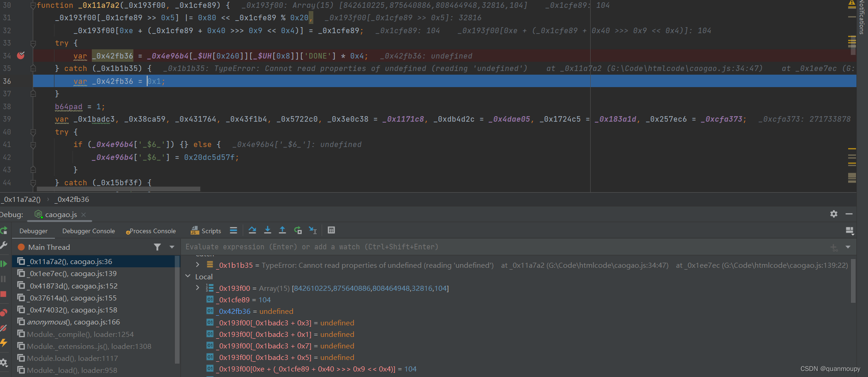Image resolution: width=868 pixels, height=377 pixels.
Task: Click the variables pane vertical scrollbar
Action: click(853, 280)
